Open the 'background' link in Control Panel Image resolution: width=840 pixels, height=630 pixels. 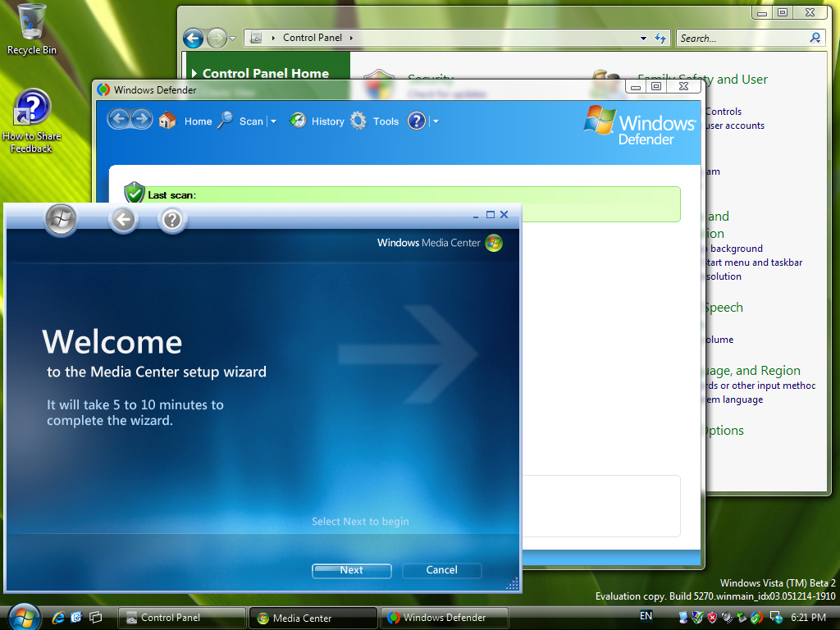click(735, 249)
